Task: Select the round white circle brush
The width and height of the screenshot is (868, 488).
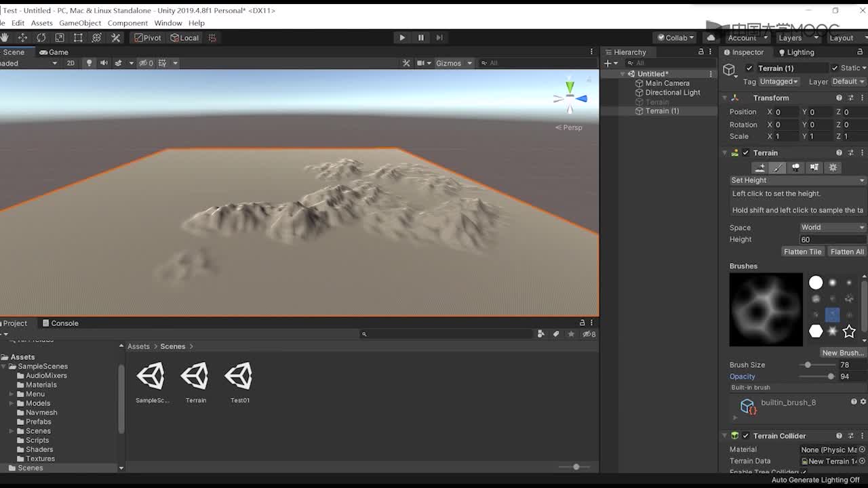Action: coord(816,283)
